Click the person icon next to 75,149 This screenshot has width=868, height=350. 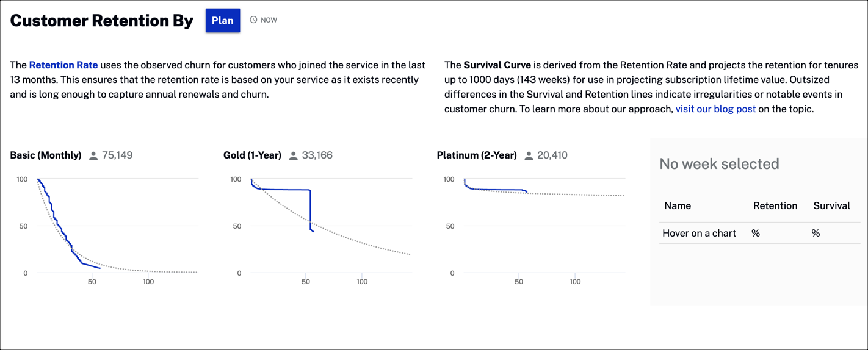[x=93, y=156]
